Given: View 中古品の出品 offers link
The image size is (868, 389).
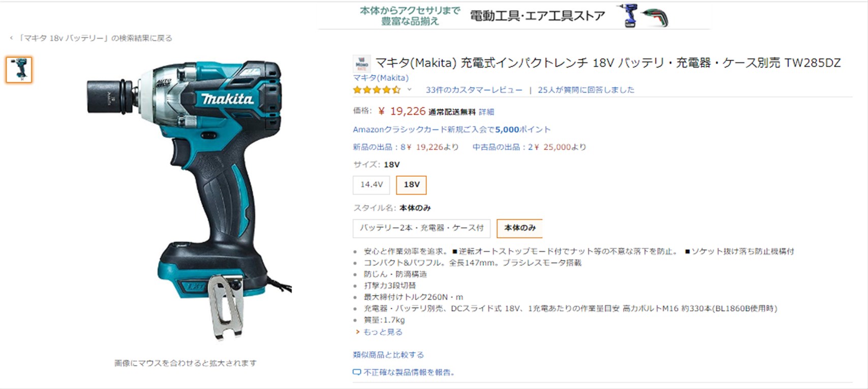Looking at the screenshot, I should [x=529, y=147].
